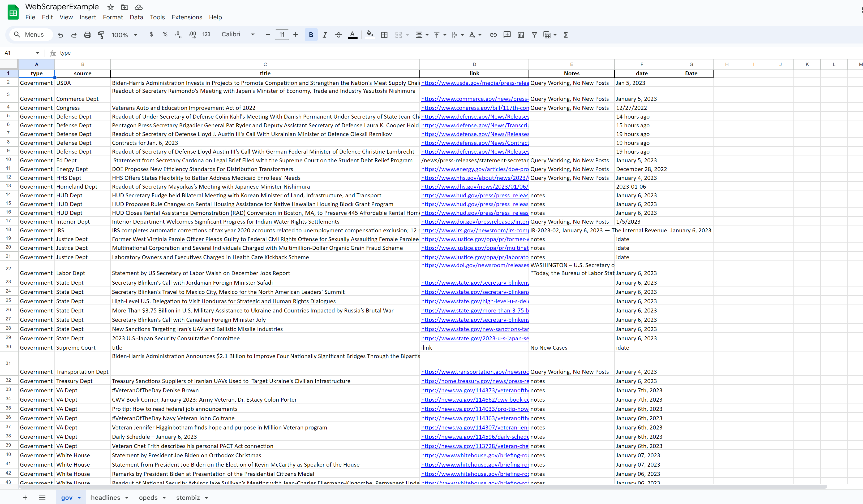Toggle strikethrough formatting
Viewport: 863px width, 504px height.
click(x=338, y=34)
